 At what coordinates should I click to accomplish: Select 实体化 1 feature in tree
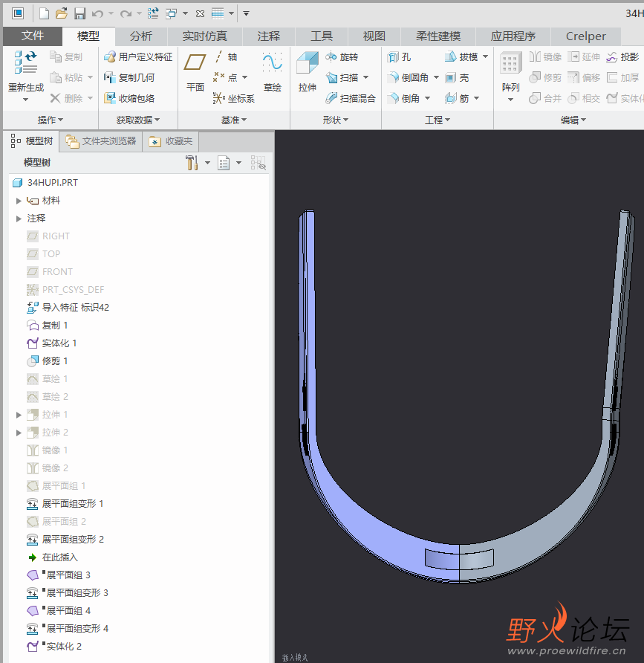pos(52,343)
